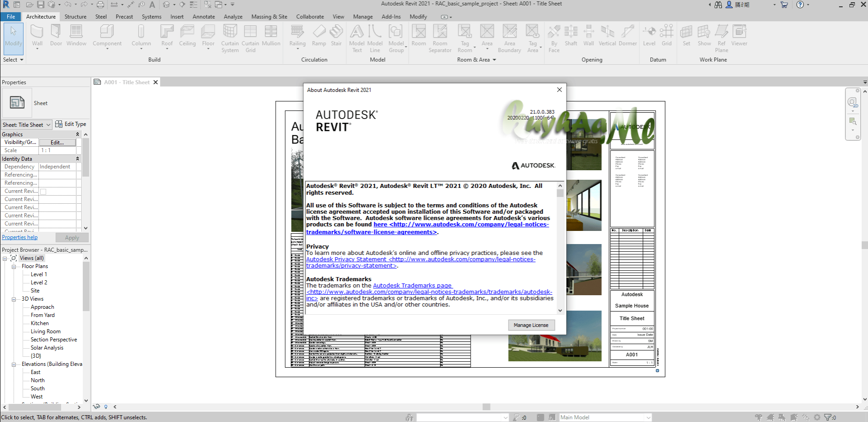Screen dimensions: 868x422
Task: Open the help question mark icon
Action: point(800,5)
